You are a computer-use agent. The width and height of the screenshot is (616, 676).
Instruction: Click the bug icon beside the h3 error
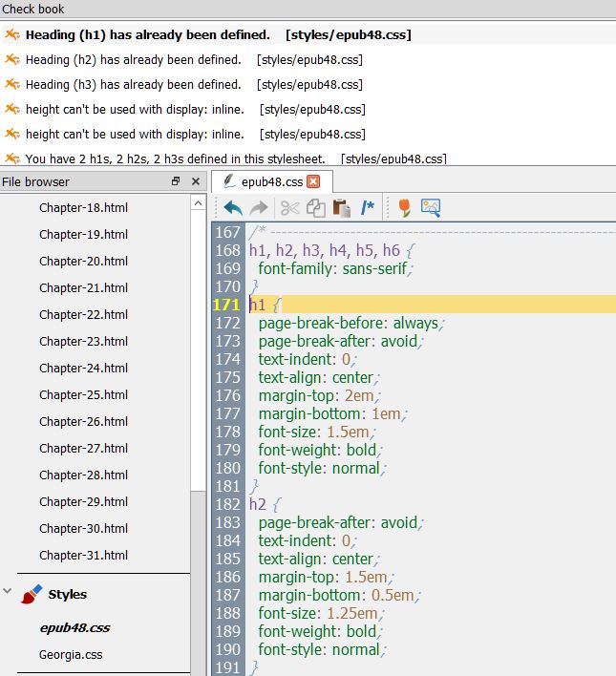pyautogui.click(x=12, y=84)
